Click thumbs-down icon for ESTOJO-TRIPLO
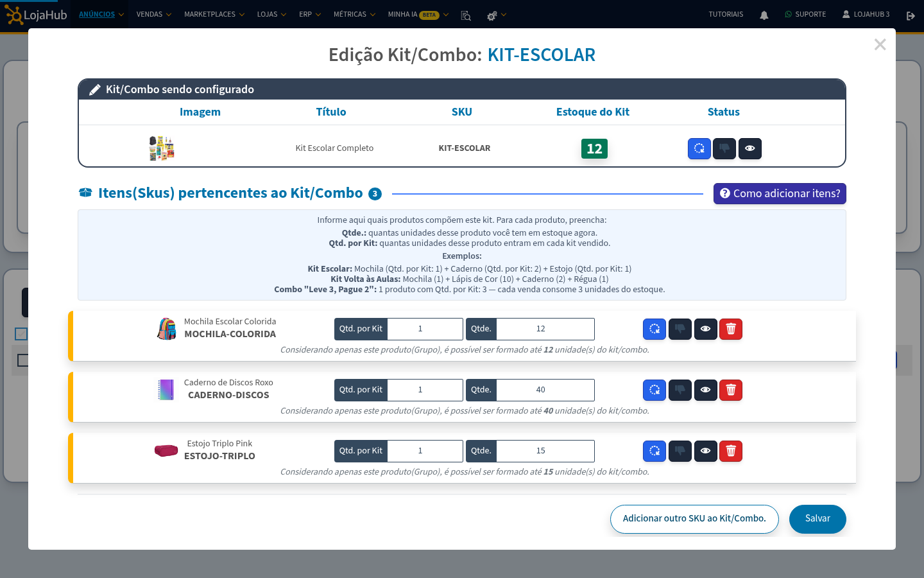The width and height of the screenshot is (924, 578). click(x=680, y=451)
